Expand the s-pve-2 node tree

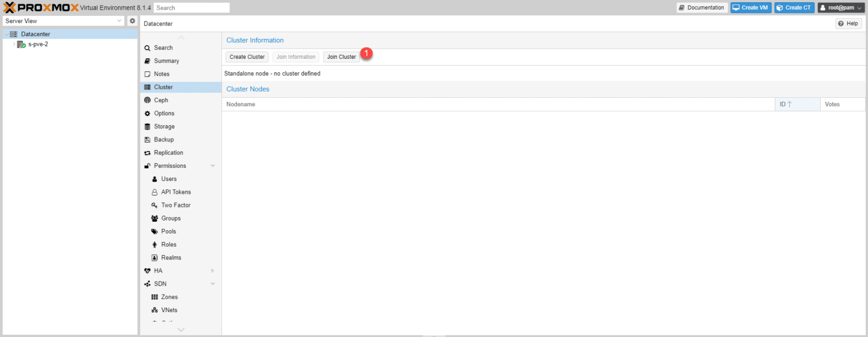(14, 44)
